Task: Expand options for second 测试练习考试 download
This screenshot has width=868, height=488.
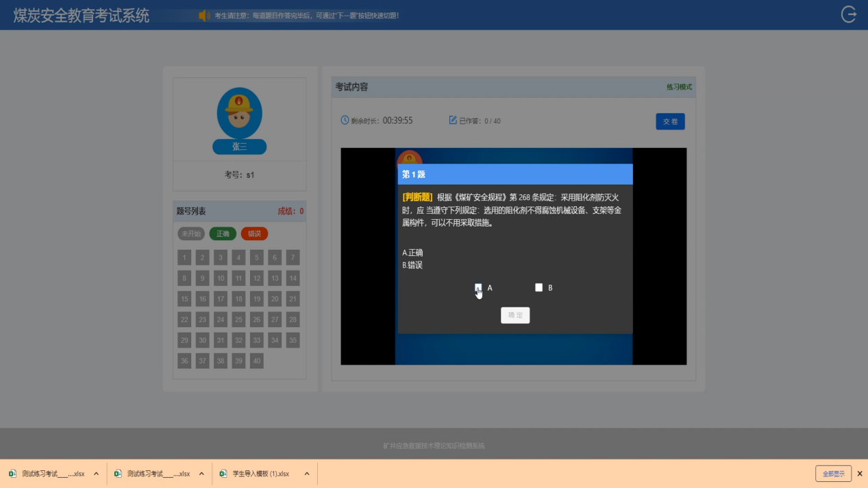Action: pos(201,474)
